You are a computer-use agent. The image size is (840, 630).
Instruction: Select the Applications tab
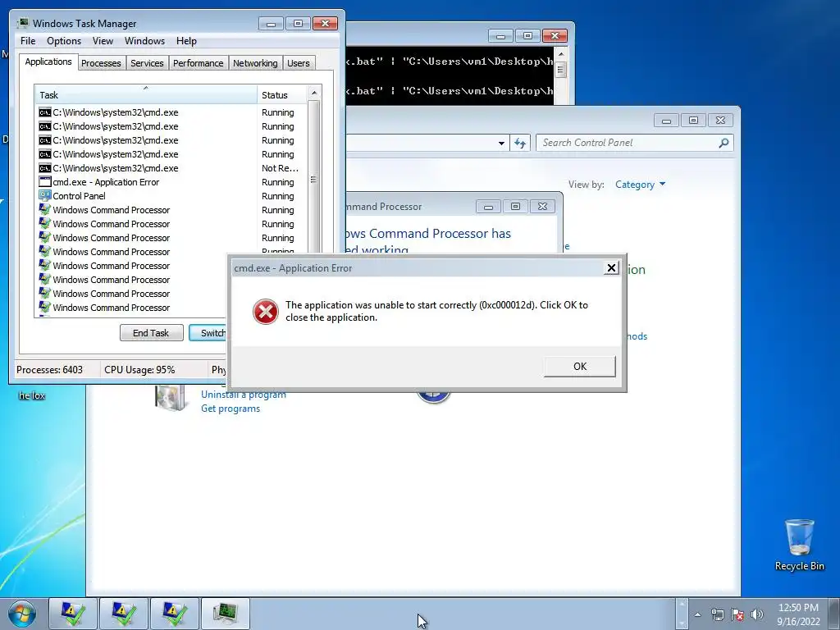tap(48, 62)
